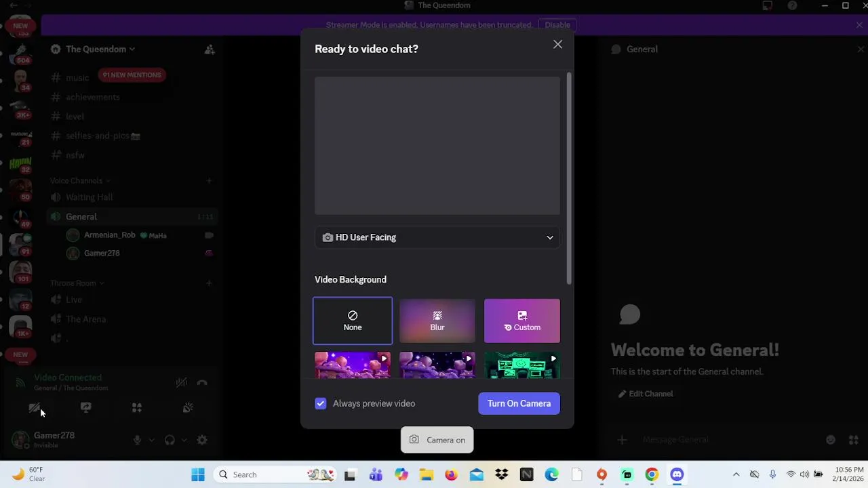
Task: Open the HD User Facing camera dropdown
Action: click(x=437, y=237)
